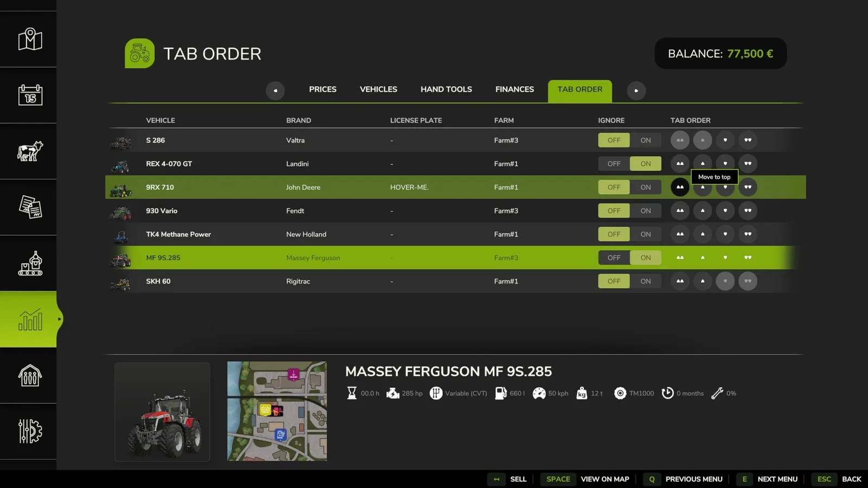Move TK4 Methane Power to bottom
The height and width of the screenshot is (488, 868).
[748, 234]
